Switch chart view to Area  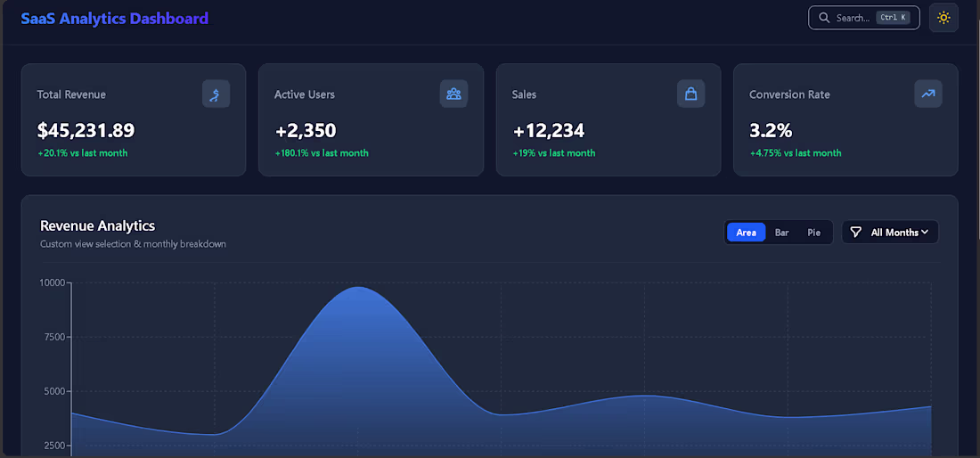coord(747,233)
